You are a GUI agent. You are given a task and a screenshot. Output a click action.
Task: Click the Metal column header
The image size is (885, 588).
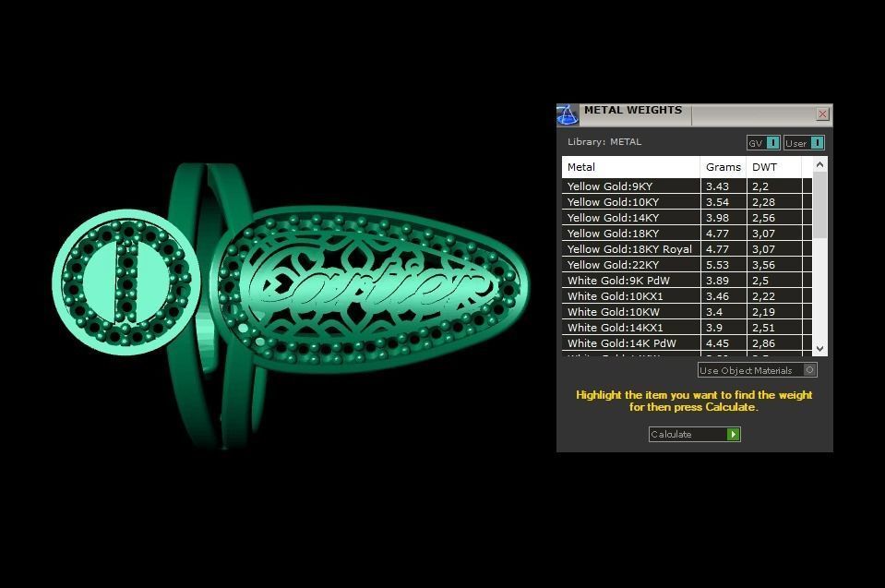click(x=631, y=167)
